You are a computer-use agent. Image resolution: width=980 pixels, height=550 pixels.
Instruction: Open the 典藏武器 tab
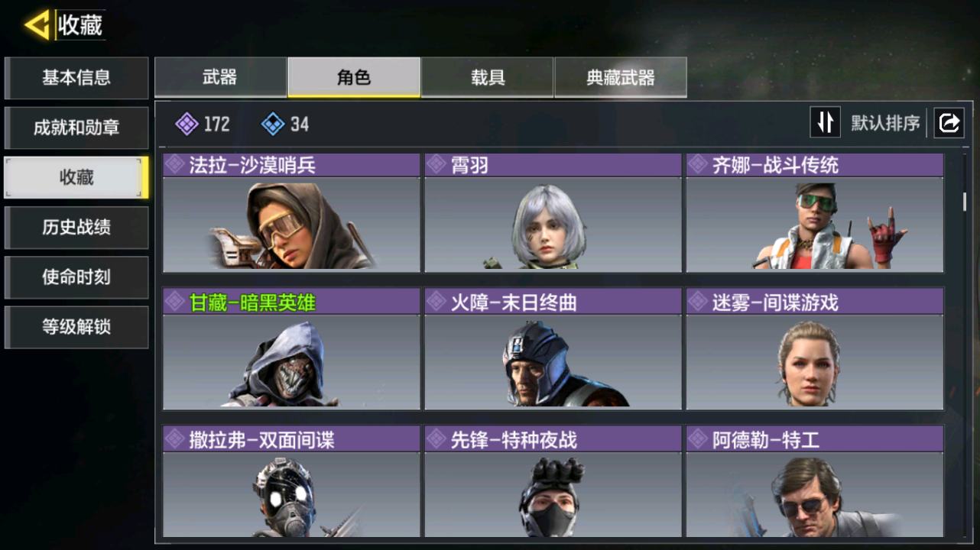pyautogui.click(x=620, y=77)
